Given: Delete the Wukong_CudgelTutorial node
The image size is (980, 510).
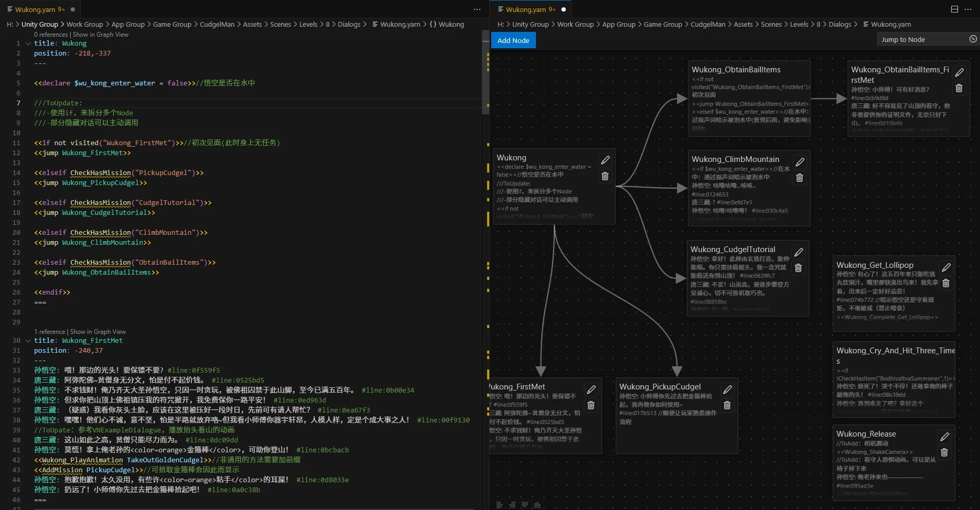Looking at the screenshot, I should [799, 268].
